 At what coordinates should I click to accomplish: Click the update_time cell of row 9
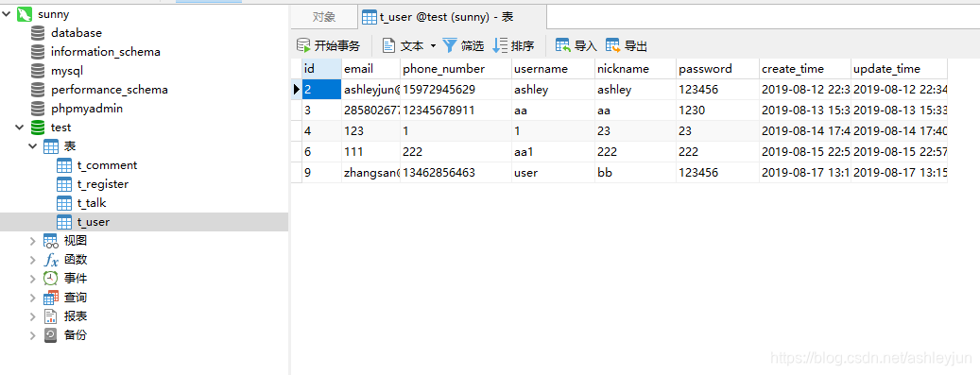[899, 172]
